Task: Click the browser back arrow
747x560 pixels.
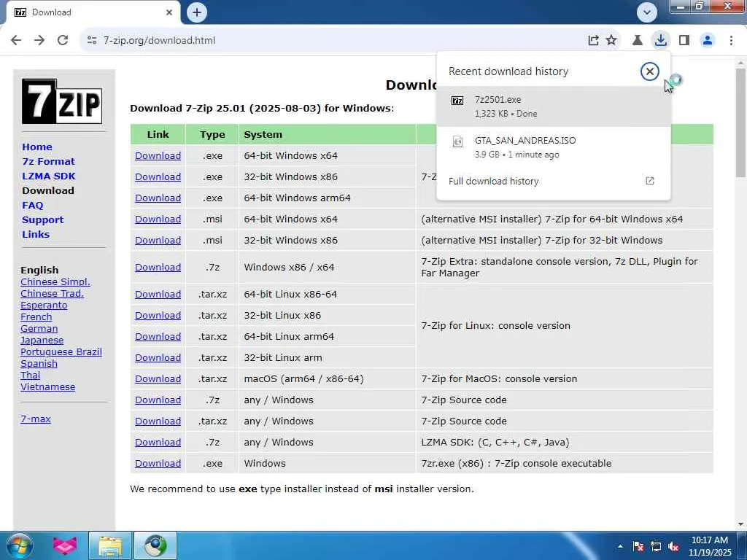Action: pyautogui.click(x=16, y=41)
